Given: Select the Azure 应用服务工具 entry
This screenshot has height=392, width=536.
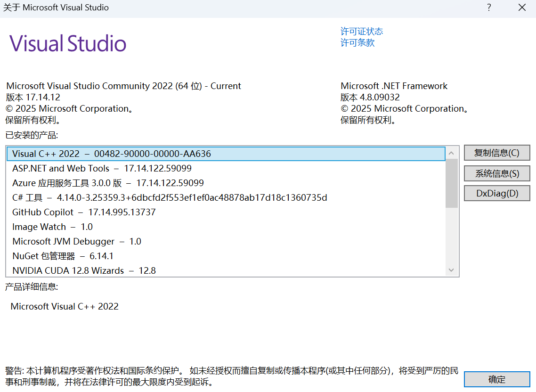Looking at the screenshot, I should [x=108, y=183].
